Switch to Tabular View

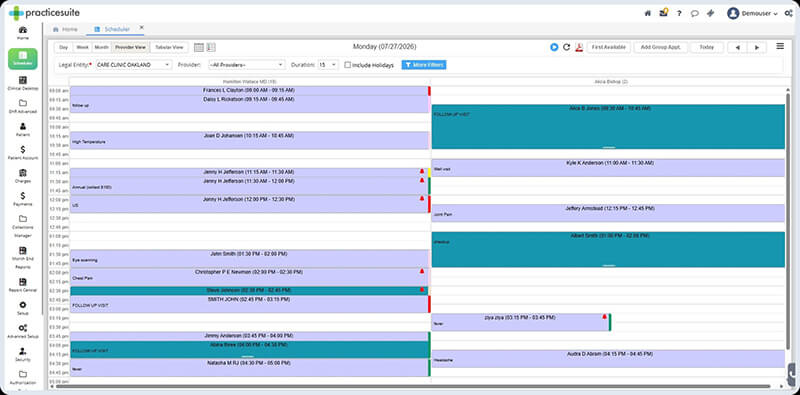pos(169,47)
